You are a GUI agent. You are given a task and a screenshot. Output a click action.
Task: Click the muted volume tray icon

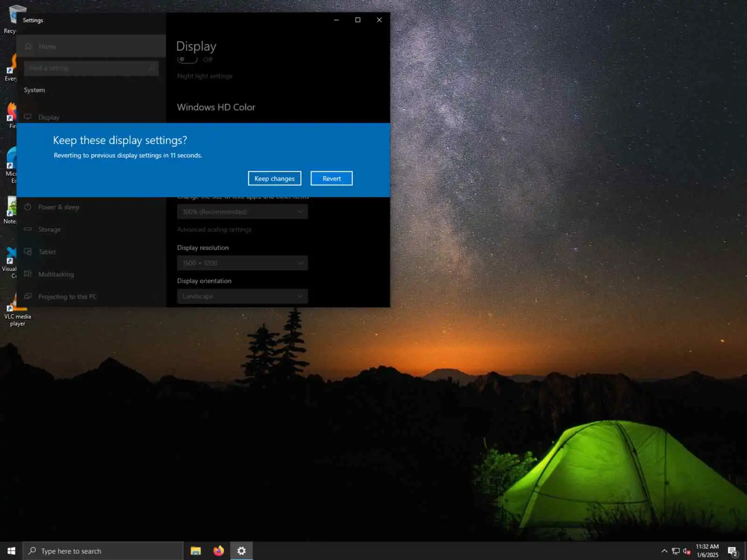[x=687, y=551]
